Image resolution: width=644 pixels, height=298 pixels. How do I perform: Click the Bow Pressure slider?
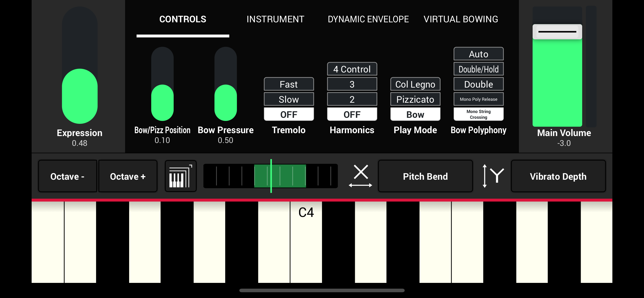pos(225,84)
